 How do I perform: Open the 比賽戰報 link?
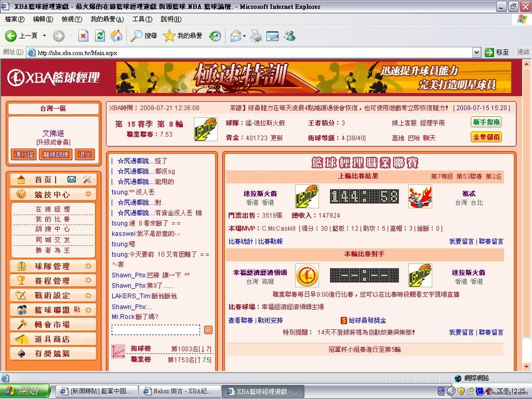pyautogui.click(x=270, y=242)
